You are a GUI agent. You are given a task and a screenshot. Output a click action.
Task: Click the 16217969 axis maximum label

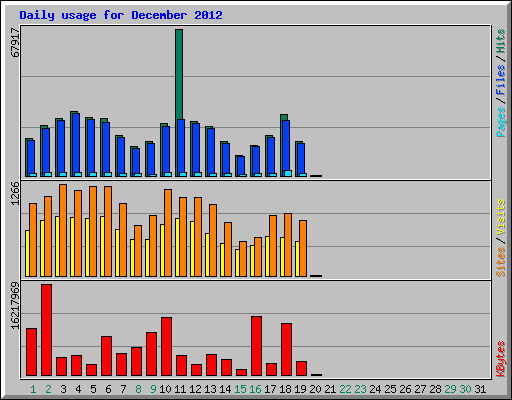click(x=15, y=305)
